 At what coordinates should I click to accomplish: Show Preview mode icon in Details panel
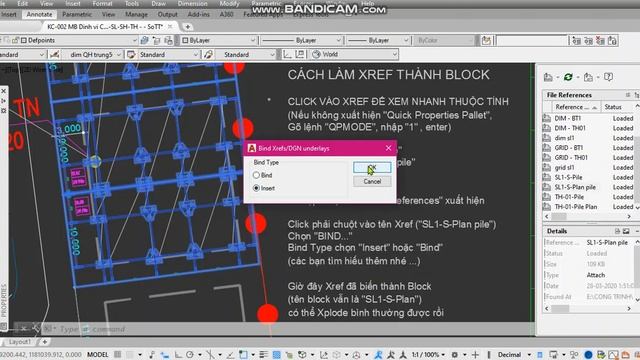point(626,231)
